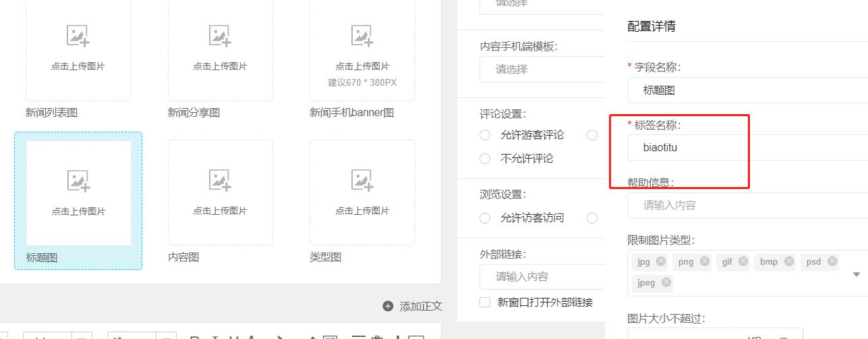This screenshot has width=868, height=339.
Task: Click upload icon for 新闻分享图
Action: pos(221,36)
